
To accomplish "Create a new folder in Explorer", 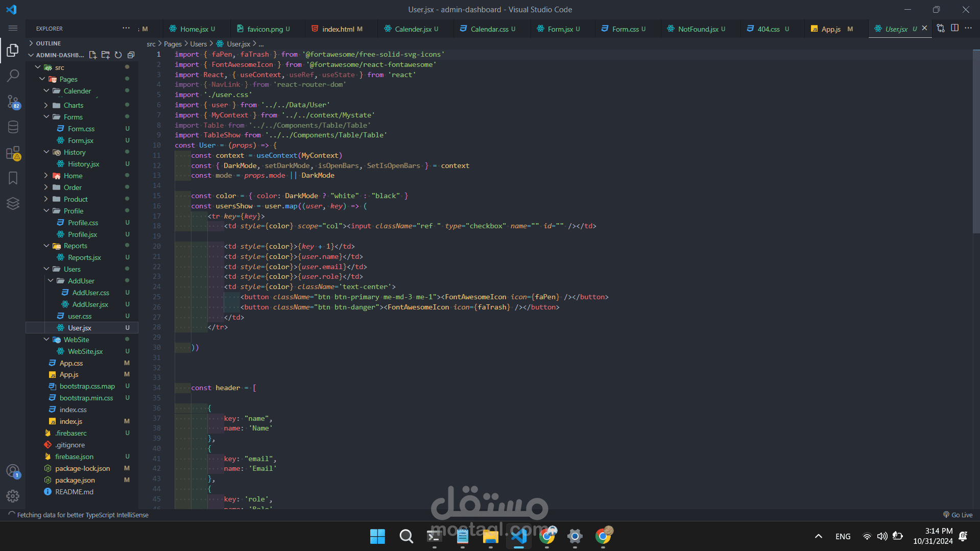I will click(x=105, y=55).
